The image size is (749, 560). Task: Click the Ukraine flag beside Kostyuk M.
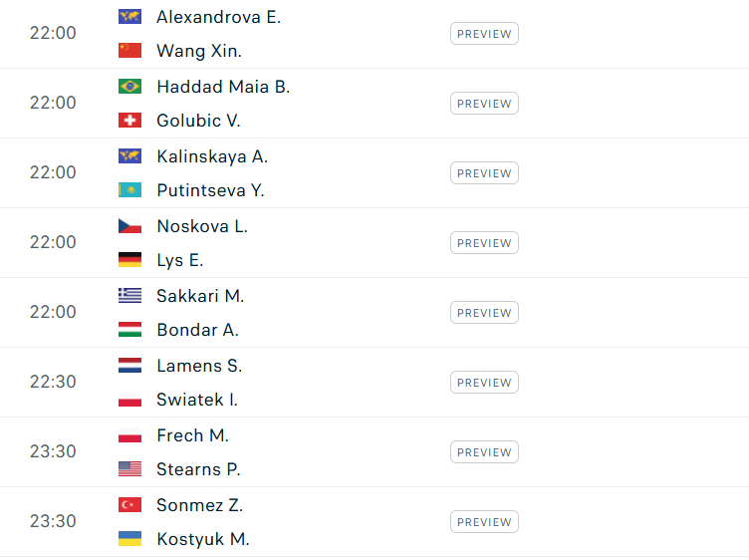129,539
